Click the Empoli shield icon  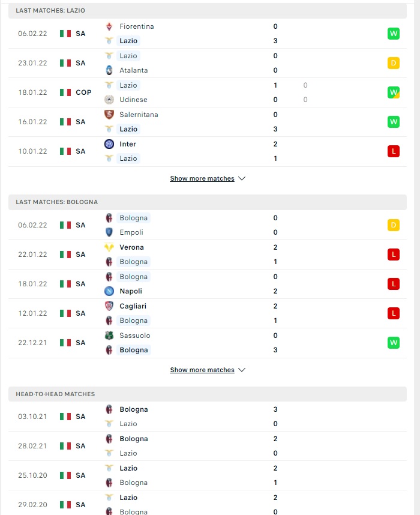tap(109, 232)
